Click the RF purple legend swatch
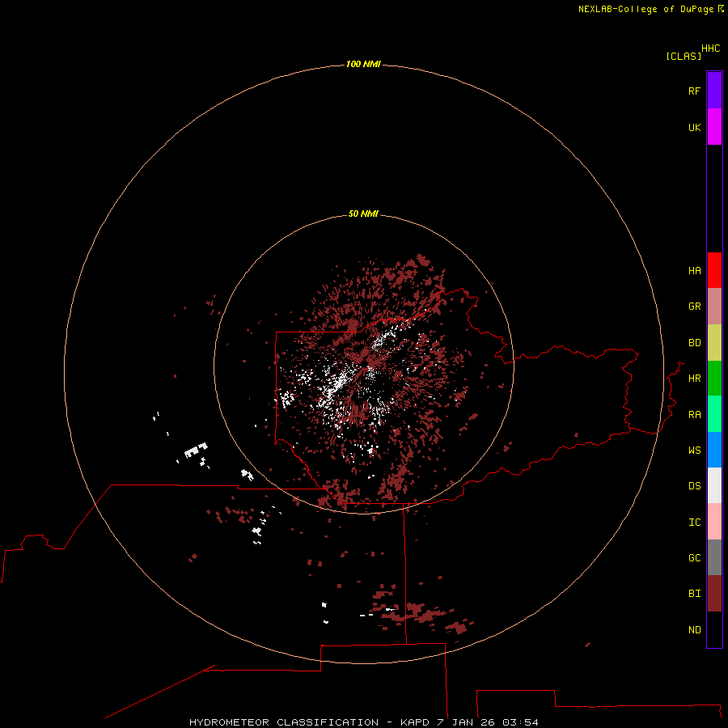The height and width of the screenshot is (728, 728). pos(714,91)
